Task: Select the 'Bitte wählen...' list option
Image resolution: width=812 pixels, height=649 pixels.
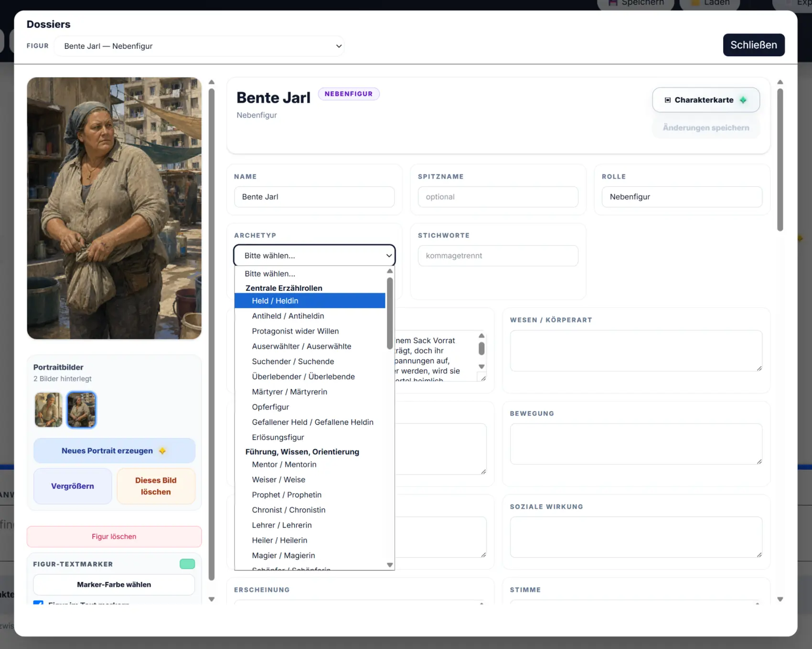Action: [310, 274]
